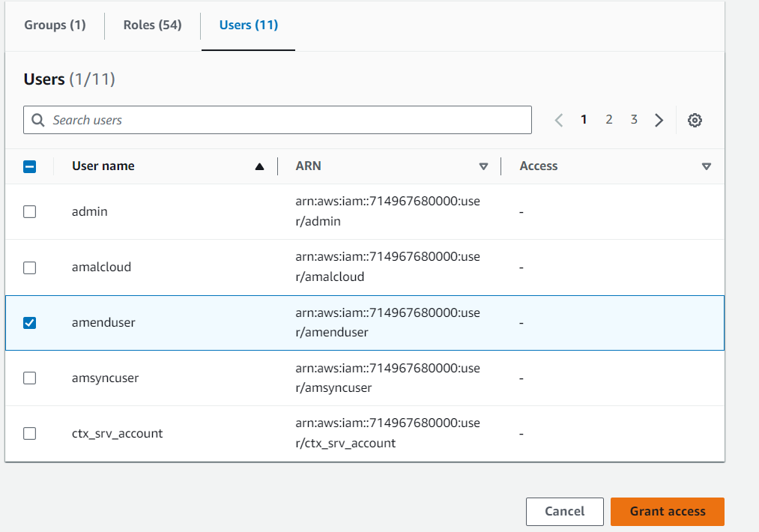Open the ARN column filter icon
This screenshot has height=532, width=759.
[484, 166]
